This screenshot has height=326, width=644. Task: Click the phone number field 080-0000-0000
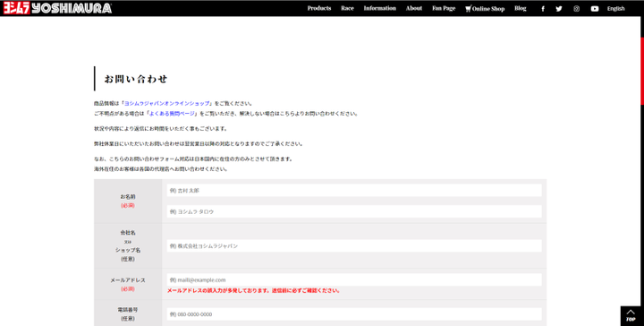[354, 314]
